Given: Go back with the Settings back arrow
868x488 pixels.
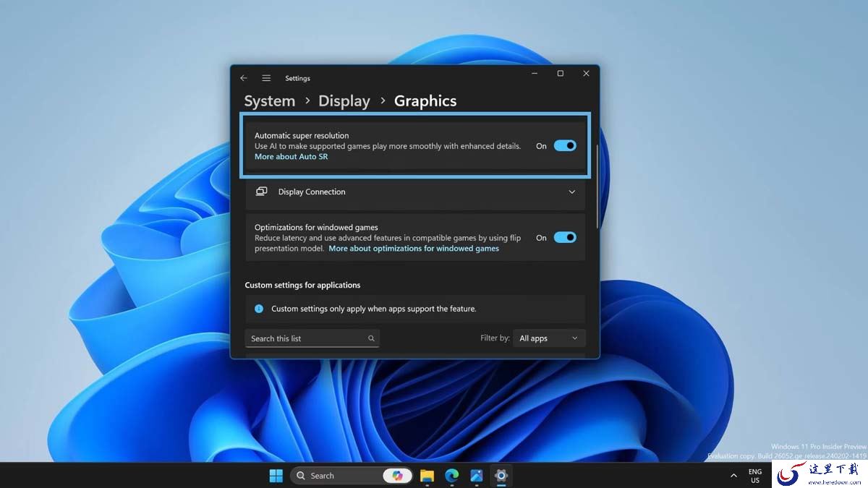Looking at the screenshot, I should 244,78.
